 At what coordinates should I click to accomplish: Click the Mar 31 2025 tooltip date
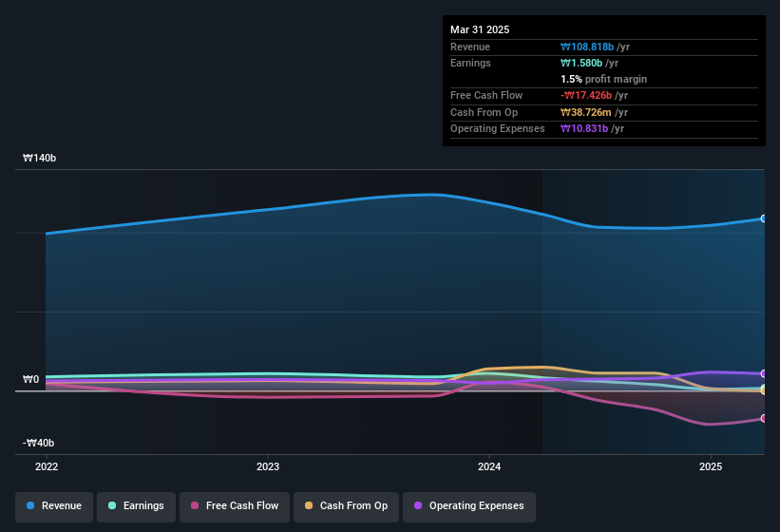point(480,29)
